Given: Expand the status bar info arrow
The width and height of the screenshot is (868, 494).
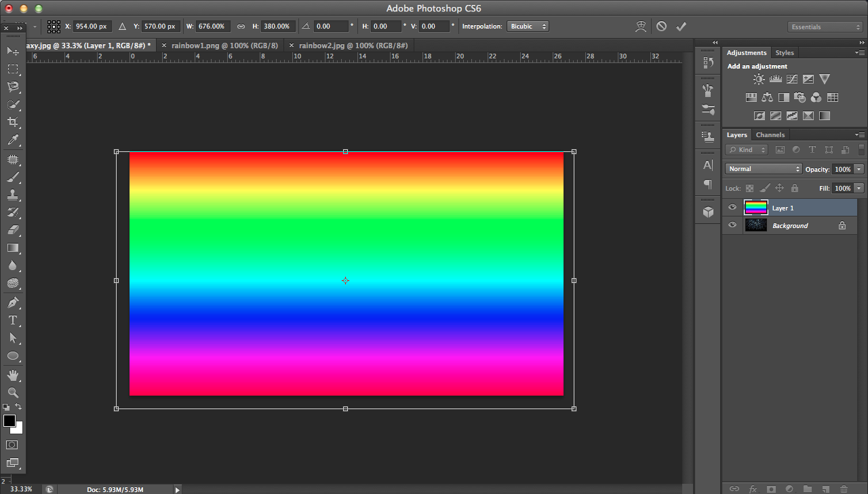Looking at the screenshot, I should (x=178, y=489).
